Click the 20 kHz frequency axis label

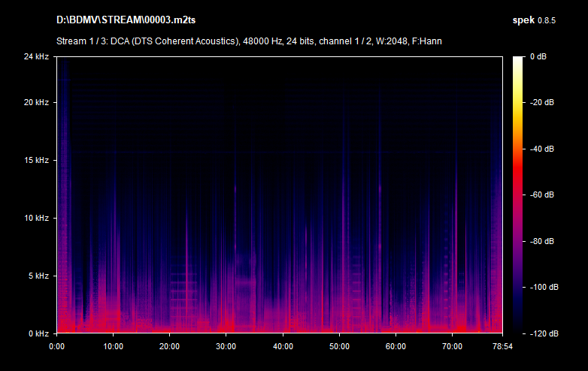36,103
